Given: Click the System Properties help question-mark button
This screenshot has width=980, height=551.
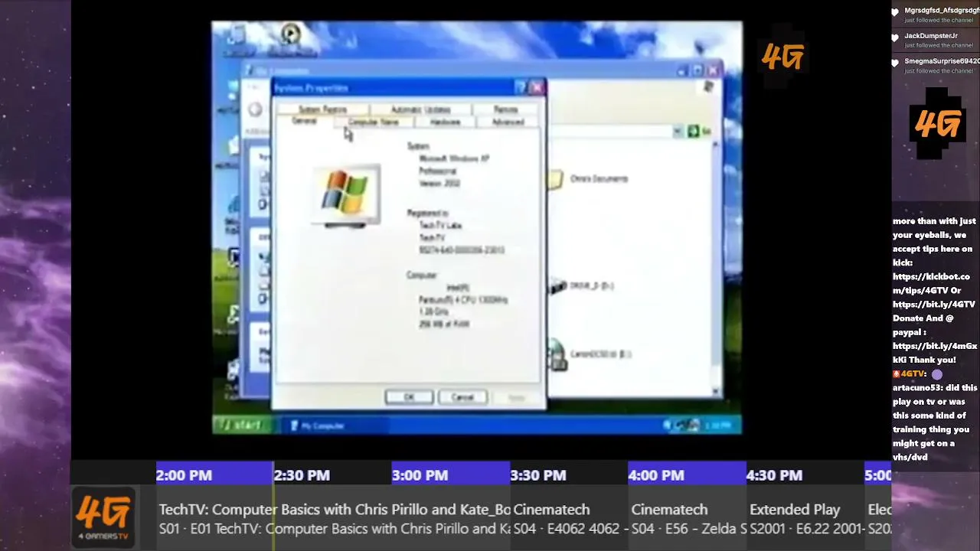Looking at the screenshot, I should [x=520, y=87].
